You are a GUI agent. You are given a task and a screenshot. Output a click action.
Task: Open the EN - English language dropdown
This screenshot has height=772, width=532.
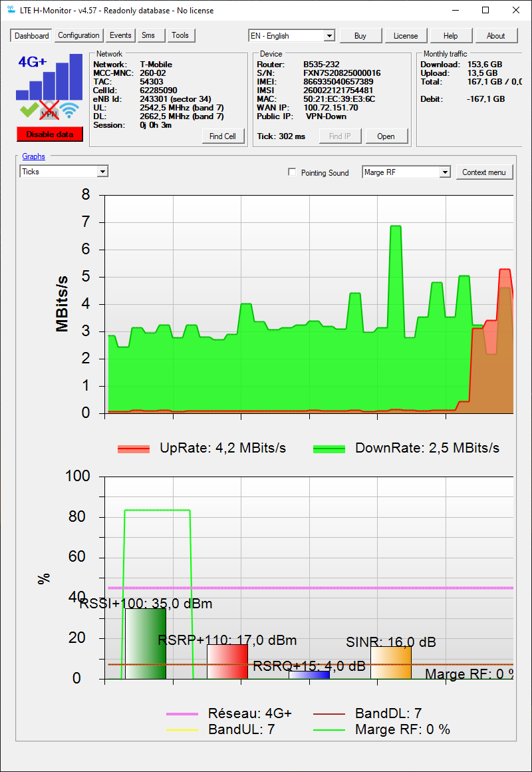click(292, 36)
